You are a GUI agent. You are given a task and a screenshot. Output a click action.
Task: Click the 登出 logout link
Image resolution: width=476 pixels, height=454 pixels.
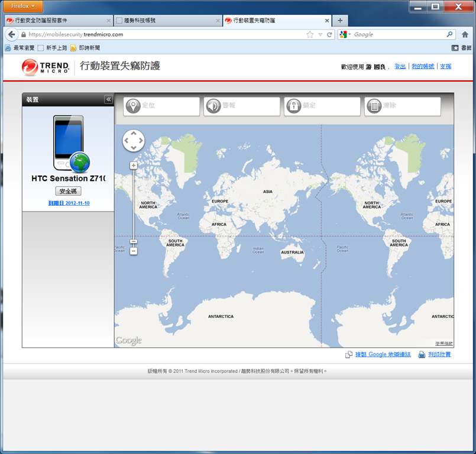coord(400,66)
